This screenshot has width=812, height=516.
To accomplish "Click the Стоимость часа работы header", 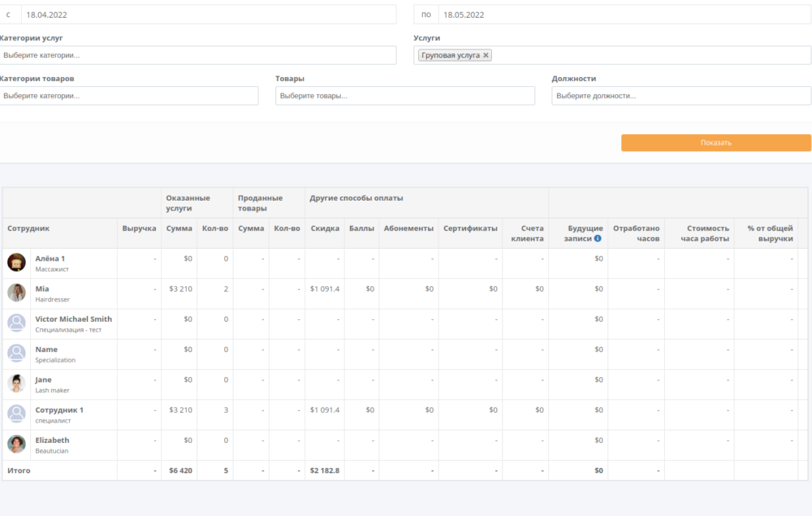I will tap(705, 234).
